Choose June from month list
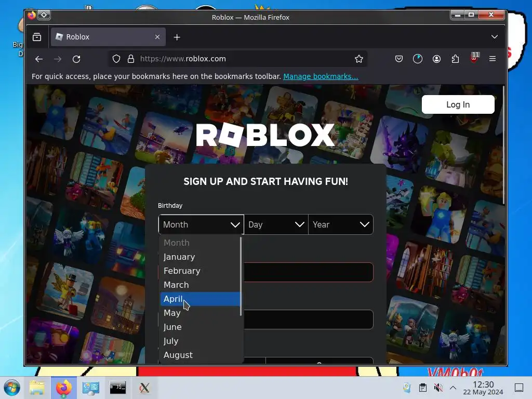 pyautogui.click(x=200, y=327)
